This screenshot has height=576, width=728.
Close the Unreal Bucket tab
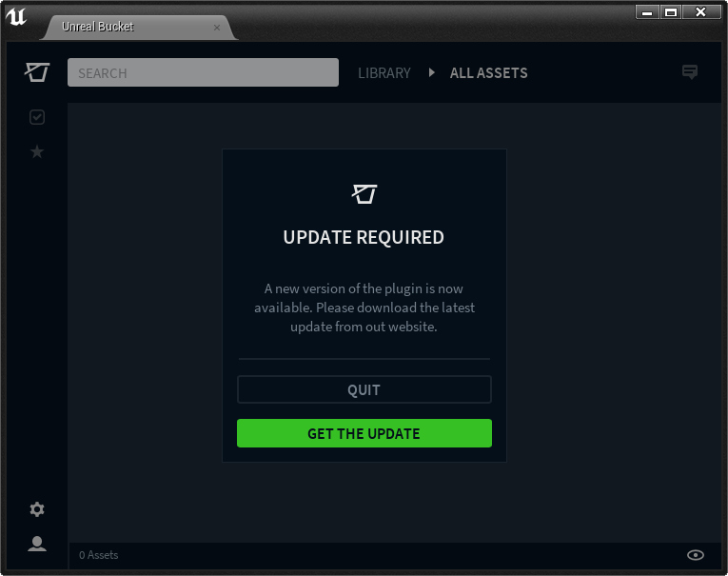coord(217,28)
